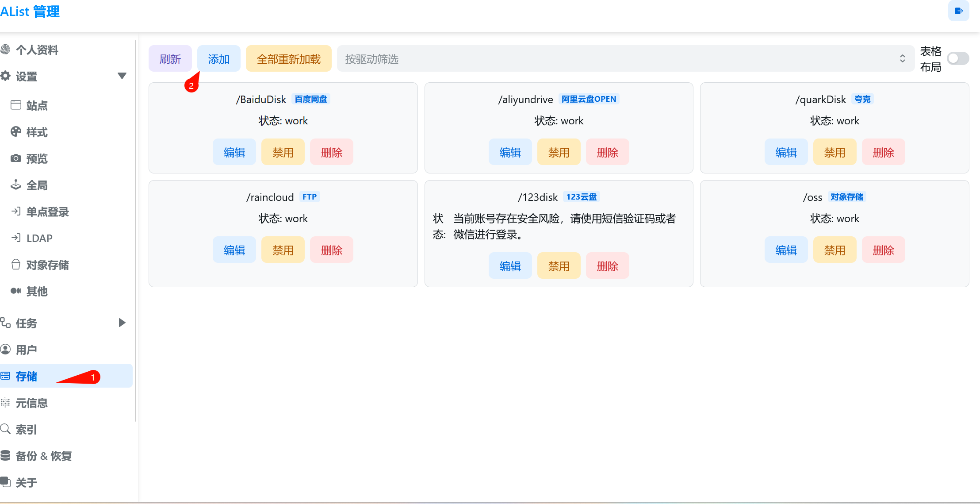The image size is (980, 504).
Task: Edit the /quarkDisk storage
Action: tap(786, 152)
